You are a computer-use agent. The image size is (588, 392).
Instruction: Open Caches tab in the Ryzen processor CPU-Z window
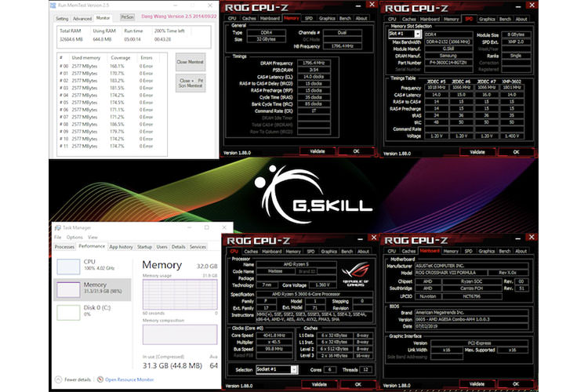coord(251,252)
